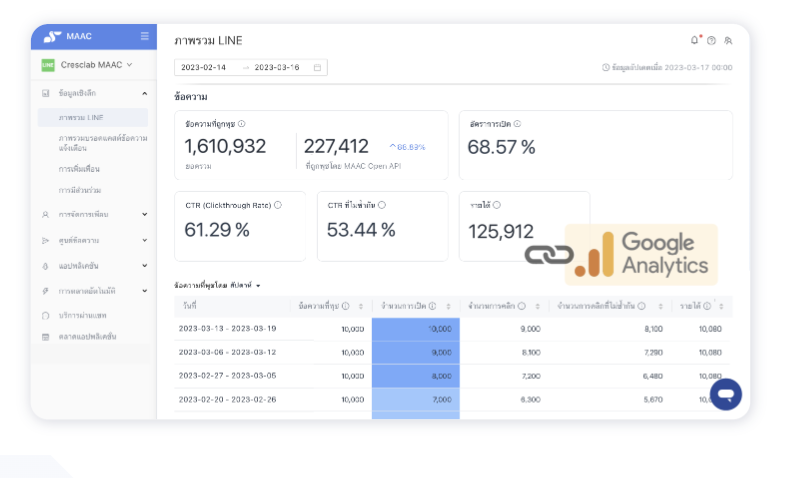The width and height of the screenshot is (788, 478).
Task: Click the calendar icon in date range field
Action: coord(317,68)
